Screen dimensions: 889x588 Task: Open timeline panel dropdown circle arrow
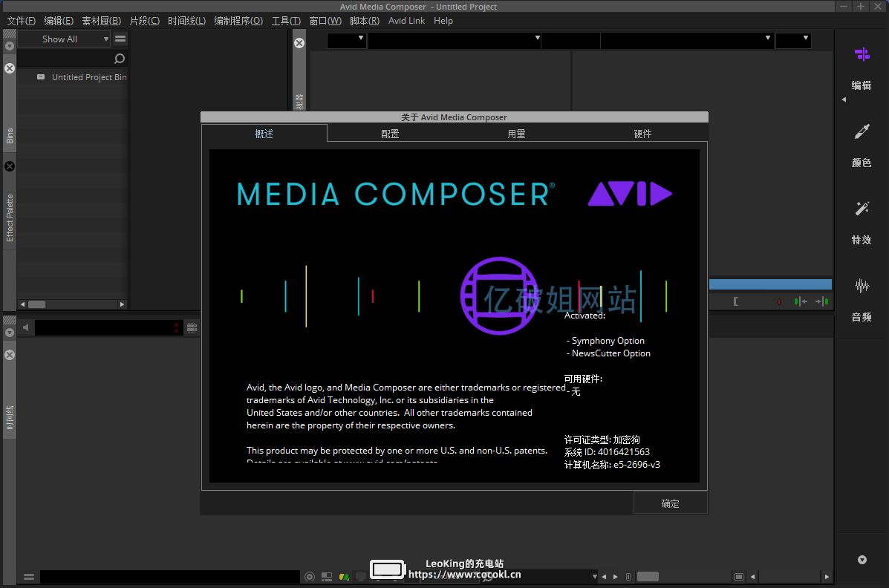pyautogui.click(x=10, y=333)
